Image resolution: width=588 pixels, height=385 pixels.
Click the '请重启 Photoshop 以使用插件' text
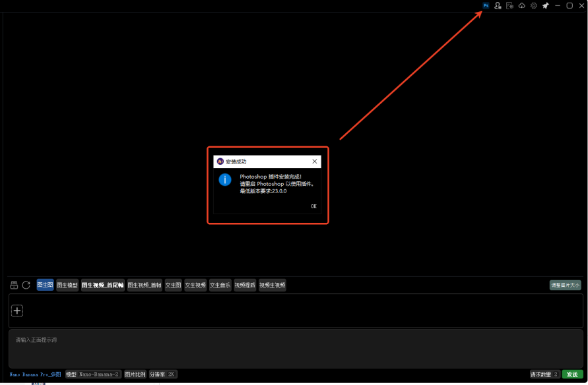[x=277, y=184]
